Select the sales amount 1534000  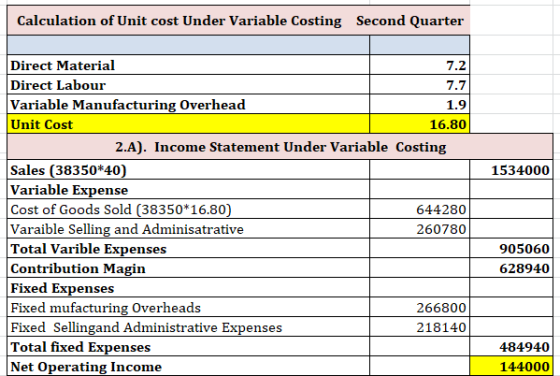pos(511,170)
